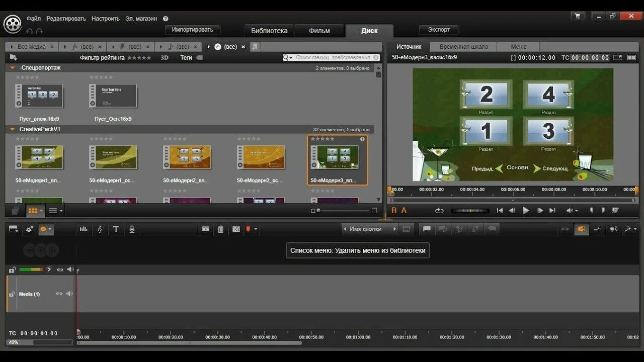Open the ScoreFitter treble clef tool
Screen dimensions: 644x362
point(100,229)
